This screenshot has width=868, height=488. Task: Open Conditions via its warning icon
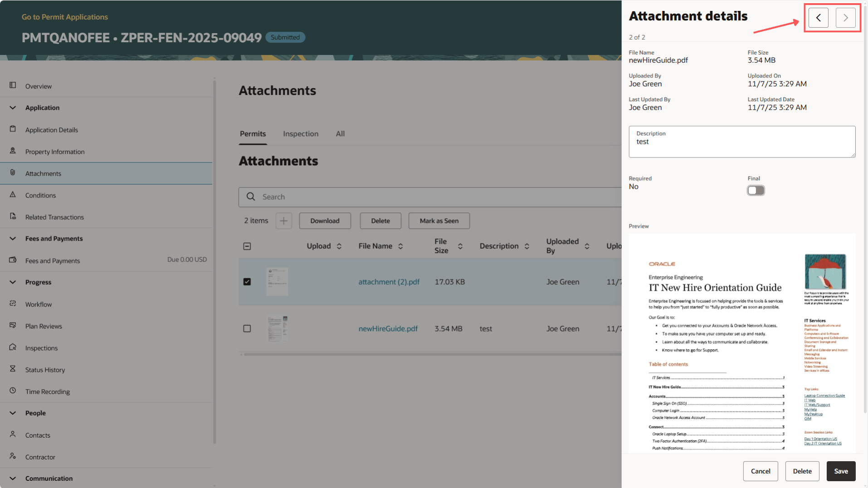tap(13, 195)
